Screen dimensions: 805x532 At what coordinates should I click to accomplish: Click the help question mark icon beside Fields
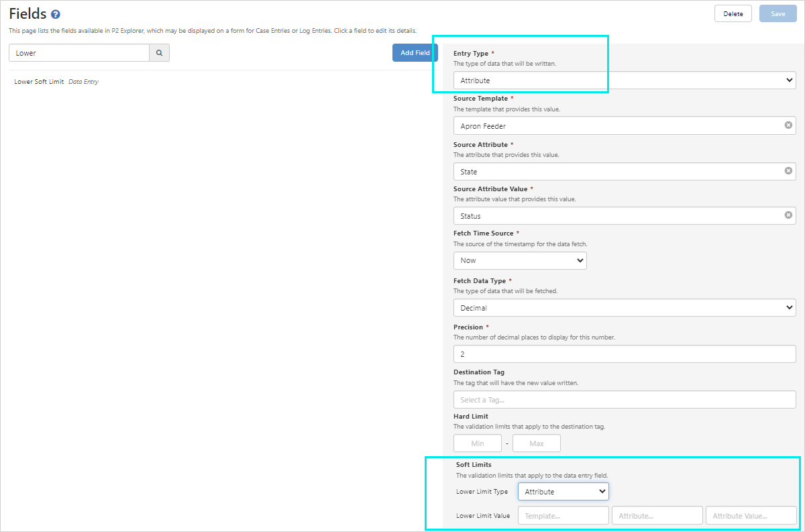[x=56, y=14]
